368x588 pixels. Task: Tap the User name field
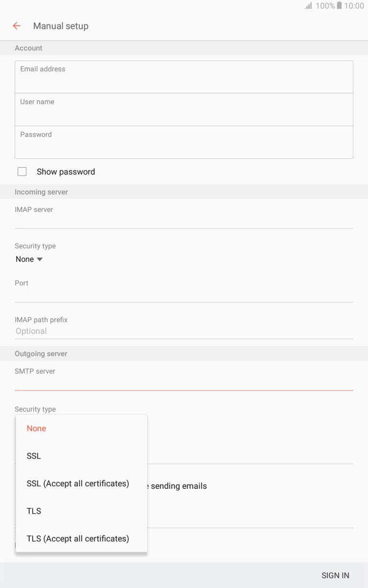click(x=184, y=110)
